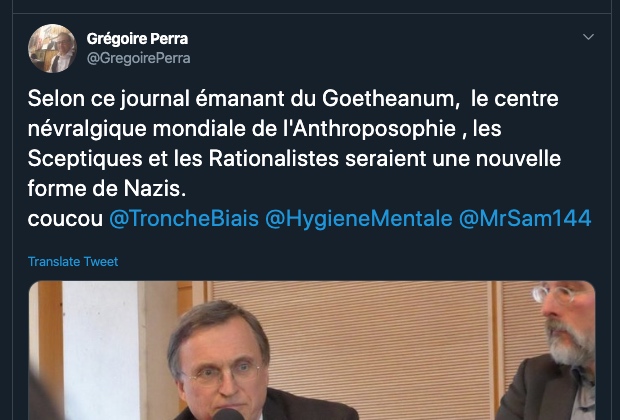Open the @TroncheBiais mention

(182, 218)
